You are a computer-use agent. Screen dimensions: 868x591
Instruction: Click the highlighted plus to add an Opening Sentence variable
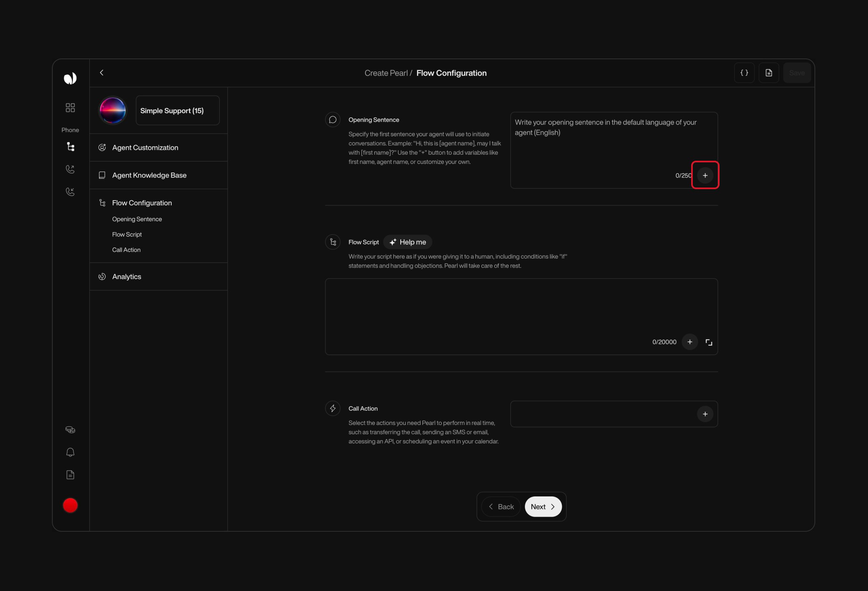tap(705, 175)
